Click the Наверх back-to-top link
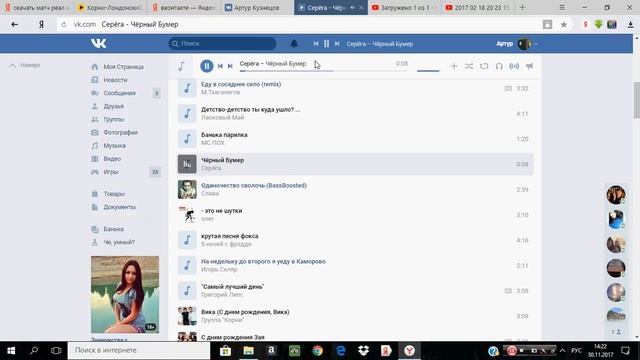 coord(24,65)
